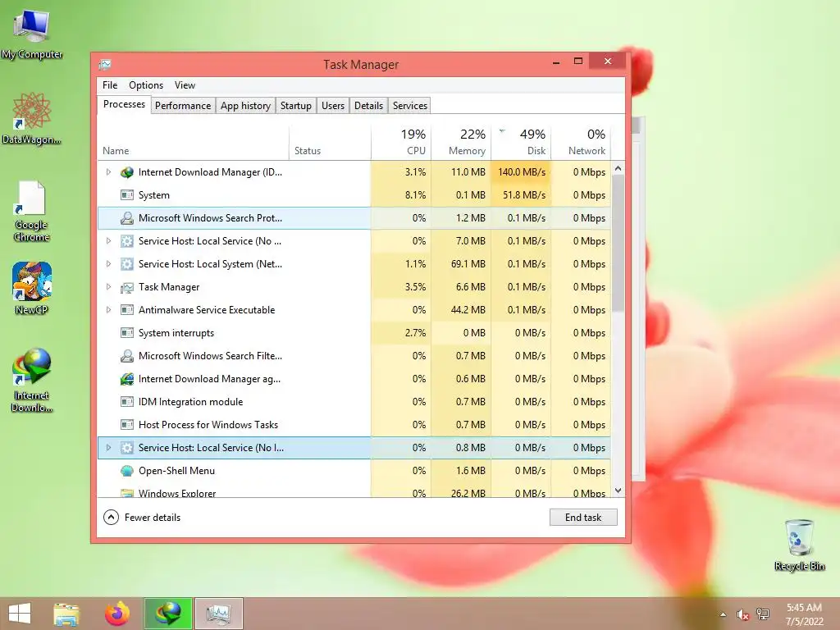Click the End task button
Screen dimensions: 840x630
coord(583,518)
